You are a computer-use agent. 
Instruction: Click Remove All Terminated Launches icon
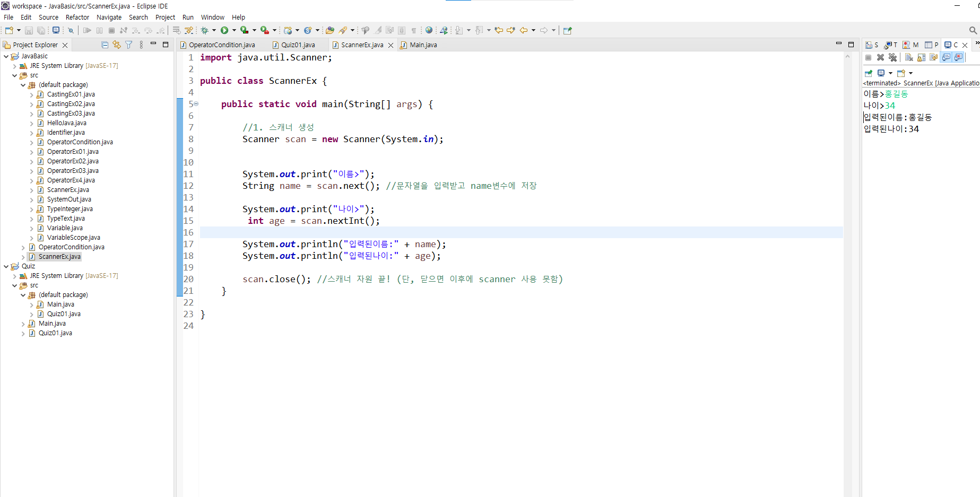(x=892, y=57)
